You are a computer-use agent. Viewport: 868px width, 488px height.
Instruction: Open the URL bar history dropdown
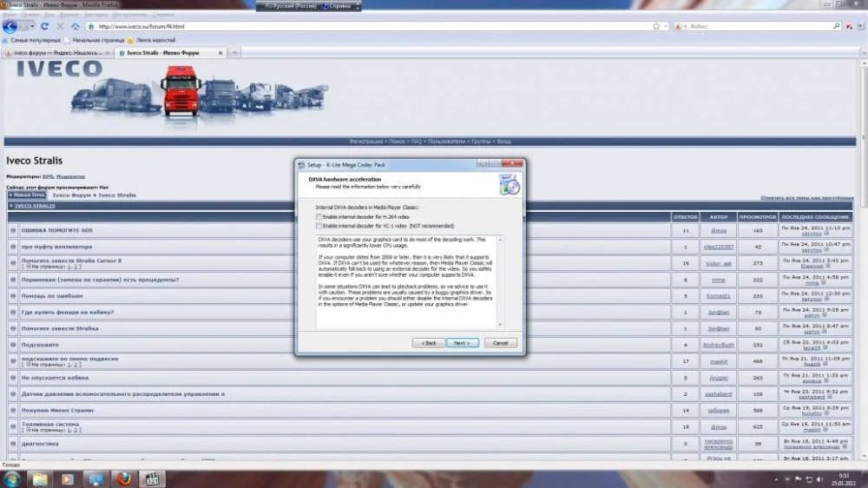coord(665,27)
